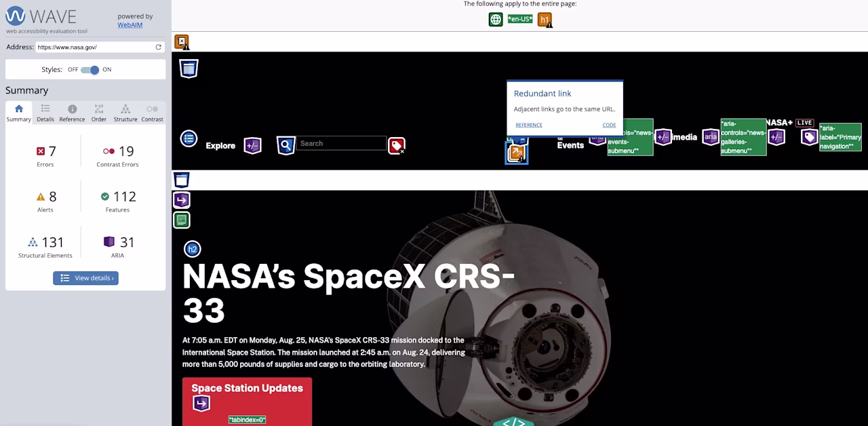This screenshot has width=868, height=426.
Task: Click the h2 heading icon above NASA's SpaceX CRS-33
Action: [193, 249]
